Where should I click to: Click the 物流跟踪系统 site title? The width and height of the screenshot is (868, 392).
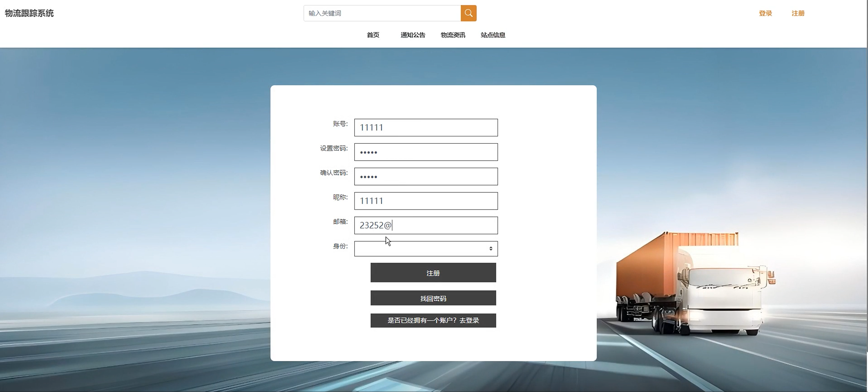pos(29,13)
